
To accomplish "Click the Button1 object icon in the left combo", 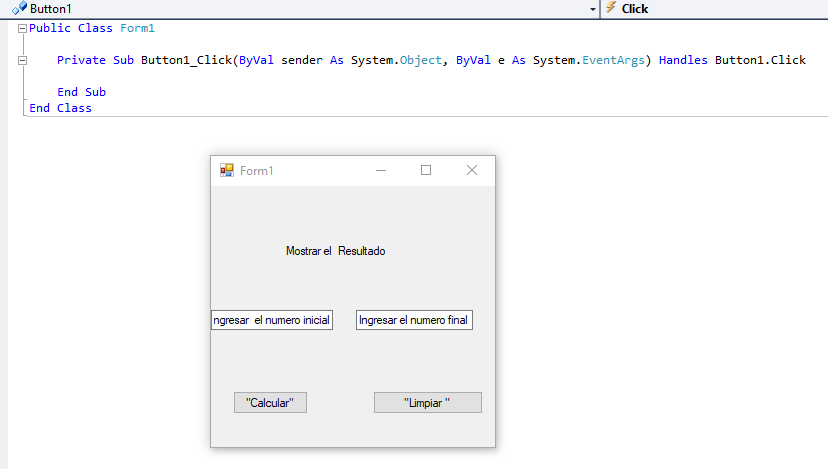I will [x=19, y=8].
